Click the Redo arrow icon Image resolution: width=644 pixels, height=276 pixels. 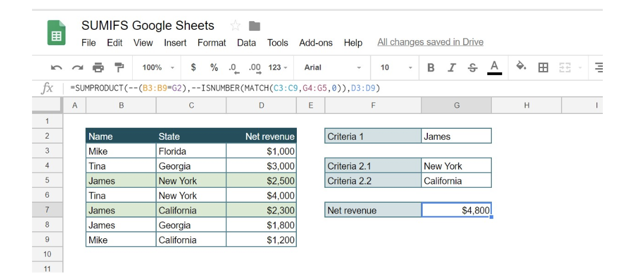point(77,68)
